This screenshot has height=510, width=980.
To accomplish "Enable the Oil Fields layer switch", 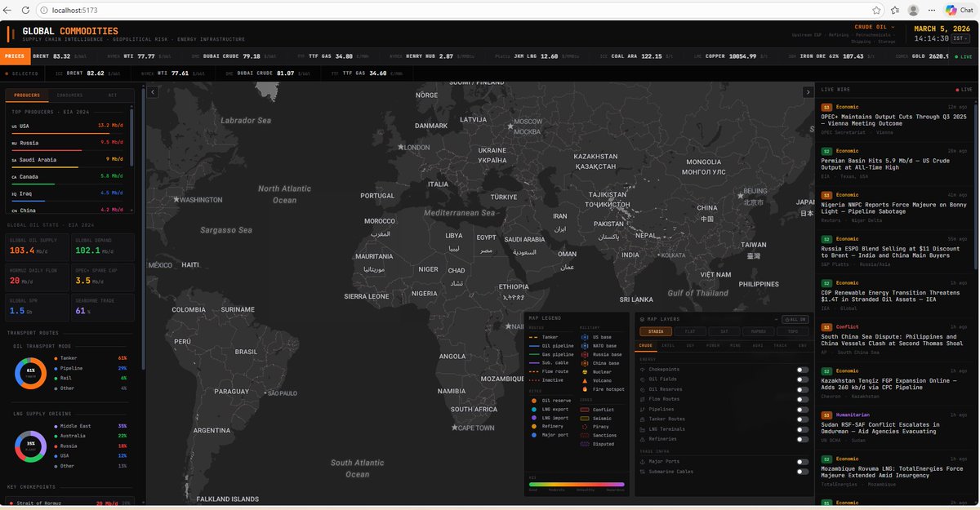I will click(x=803, y=379).
